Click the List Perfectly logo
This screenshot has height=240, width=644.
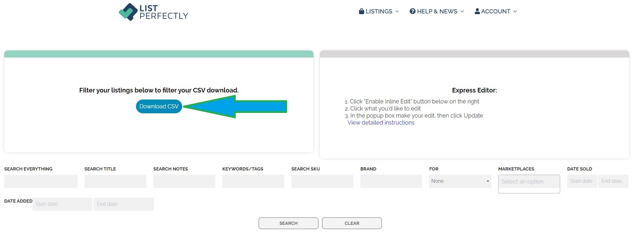click(x=153, y=12)
